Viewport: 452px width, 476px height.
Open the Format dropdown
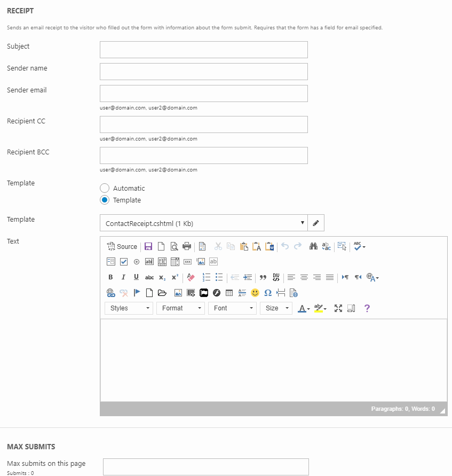pyautogui.click(x=180, y=308)
